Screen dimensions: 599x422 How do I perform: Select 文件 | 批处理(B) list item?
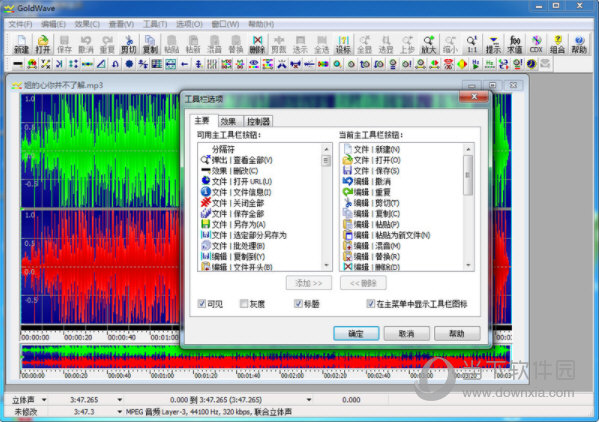coord(233,246)
